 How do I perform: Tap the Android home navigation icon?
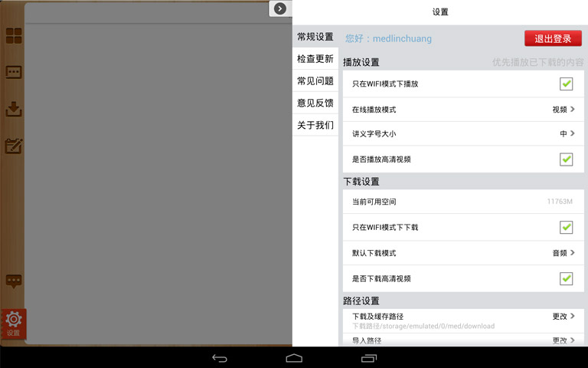coord(294,358)
